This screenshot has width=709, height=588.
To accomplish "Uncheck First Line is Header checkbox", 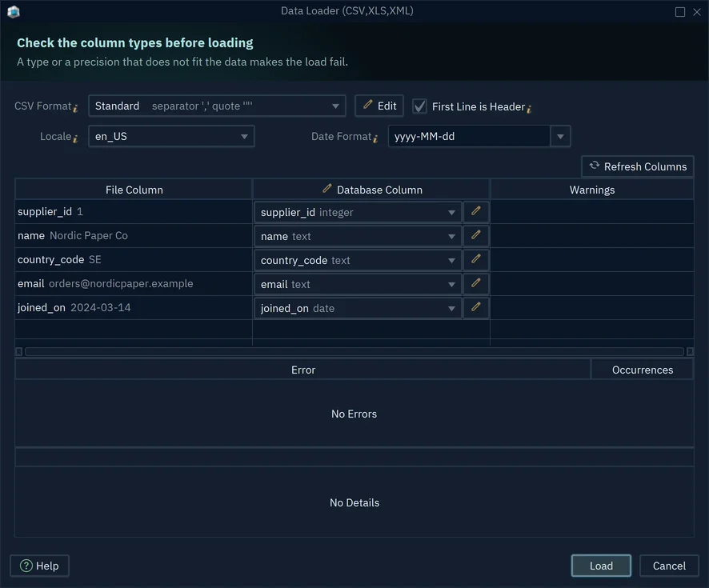I will (419, 106).
